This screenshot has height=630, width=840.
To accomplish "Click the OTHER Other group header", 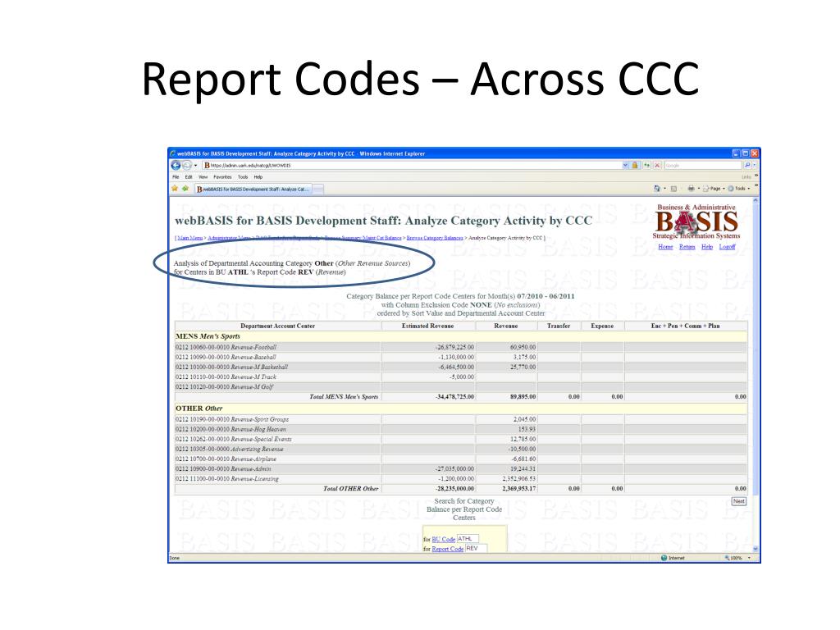I will [460, 409].
